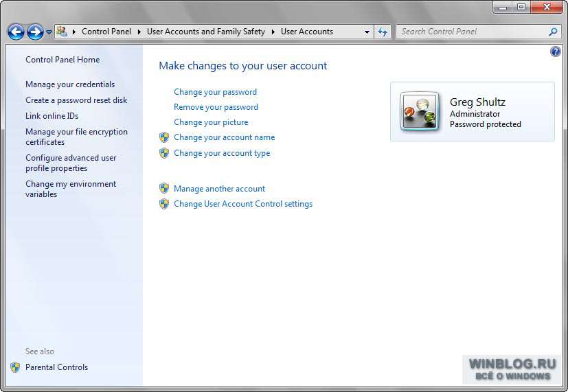The height and width of the screenshot is (392, 568).
Task: Open Manage your credentials
Action: 70,84
